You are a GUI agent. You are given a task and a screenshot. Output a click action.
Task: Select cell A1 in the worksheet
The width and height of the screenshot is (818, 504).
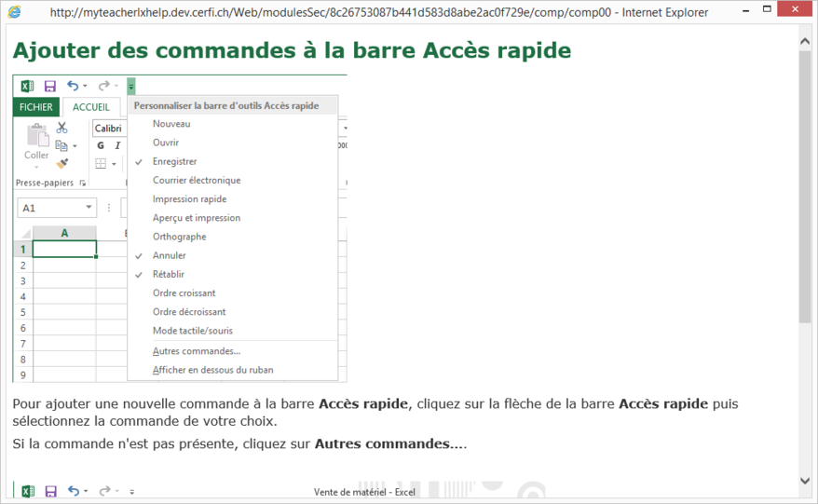click(x=64, y=249)
